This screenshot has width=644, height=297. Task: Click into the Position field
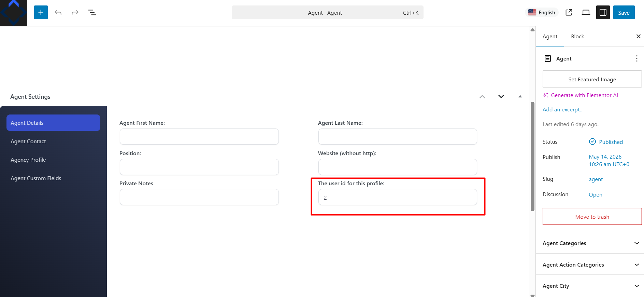199,167
